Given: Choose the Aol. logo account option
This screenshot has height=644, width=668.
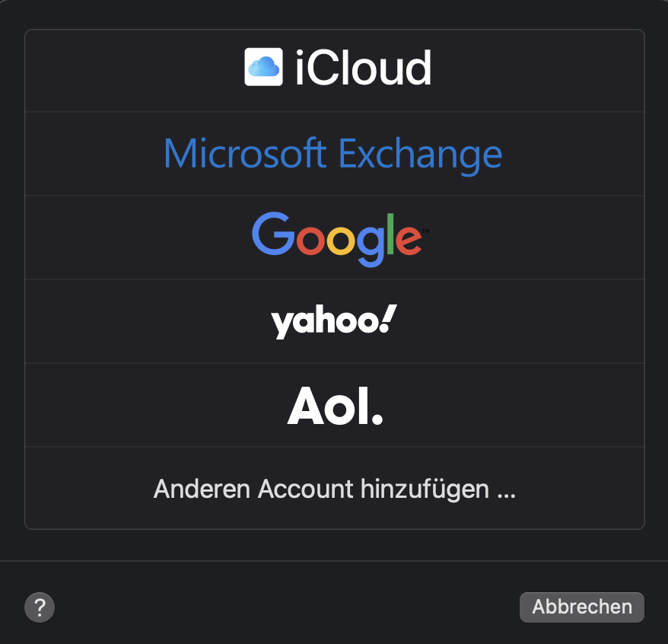Looking at the screenshot, I should pyautogui.click(x=336, y=406).
